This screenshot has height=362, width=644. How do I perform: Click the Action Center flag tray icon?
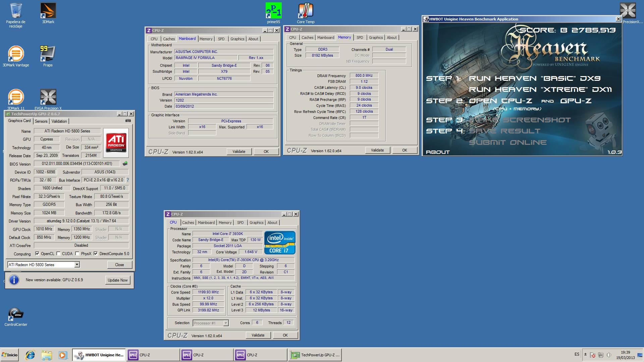(593, 355)
